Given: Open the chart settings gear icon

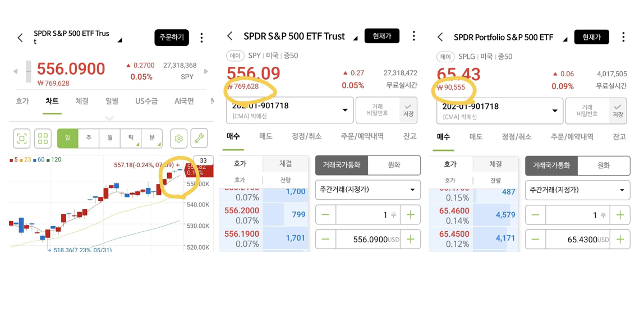Looking at the screenshot, I should click(x=178, y=139).
